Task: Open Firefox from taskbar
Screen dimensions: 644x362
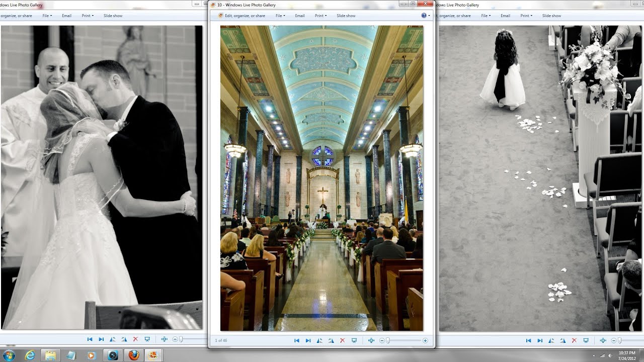Action: 133,355
